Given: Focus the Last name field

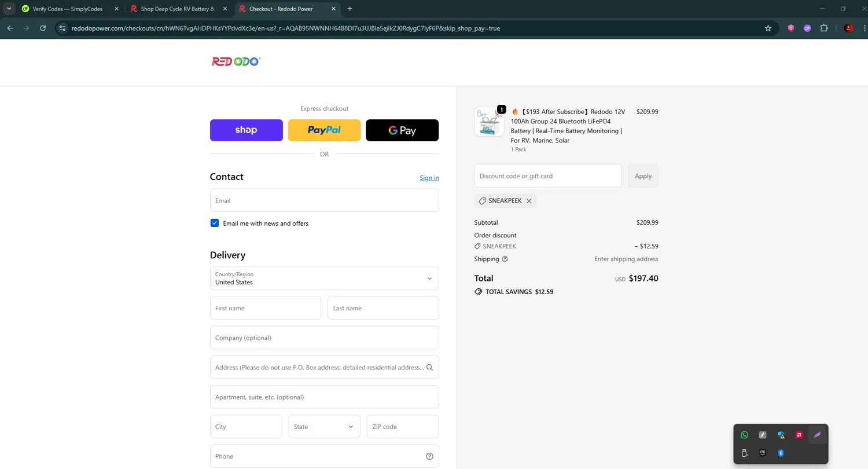Looking at the screenshot, I should pyautogui.click(x=383, y=308).
